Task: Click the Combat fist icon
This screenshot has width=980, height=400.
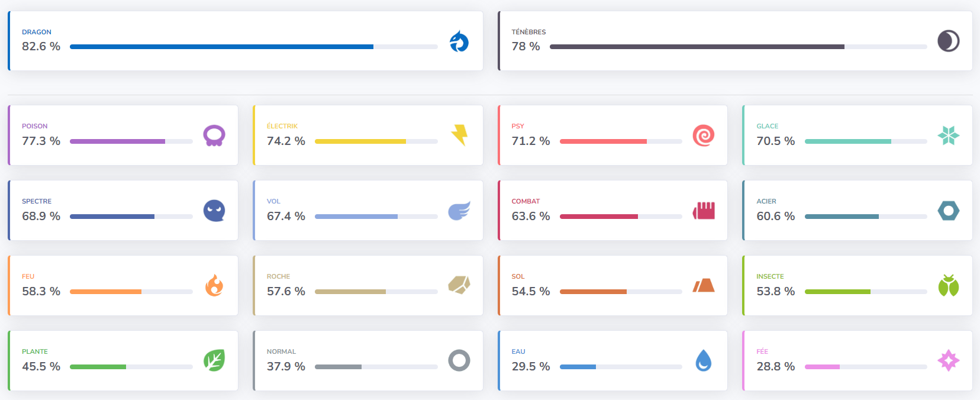Action: [704, 211]
